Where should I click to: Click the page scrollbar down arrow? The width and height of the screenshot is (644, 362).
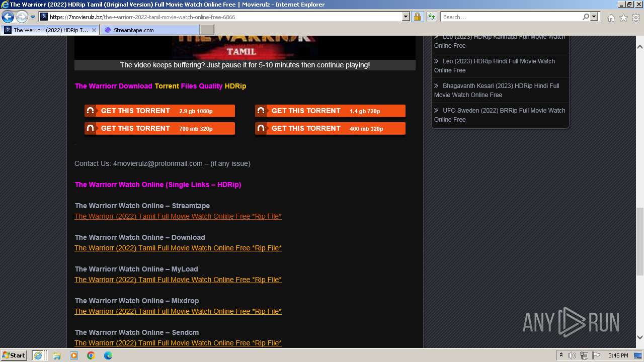point(640,337)
